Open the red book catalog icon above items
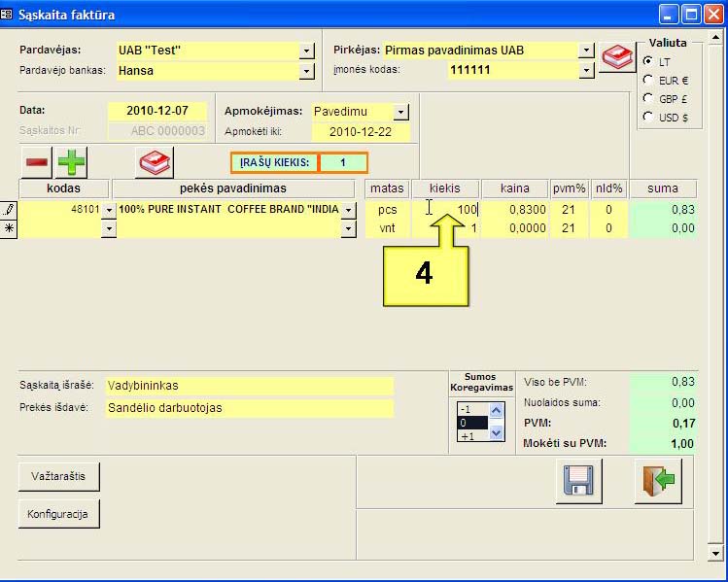The height and width of the screenshot is (582, 728). pyautogui.click(x=155, y=162)
